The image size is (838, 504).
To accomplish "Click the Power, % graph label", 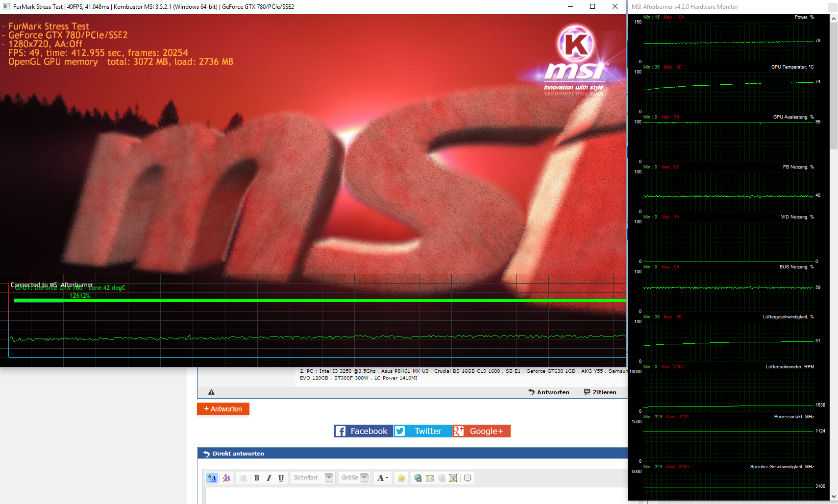I will pos(804,17).
